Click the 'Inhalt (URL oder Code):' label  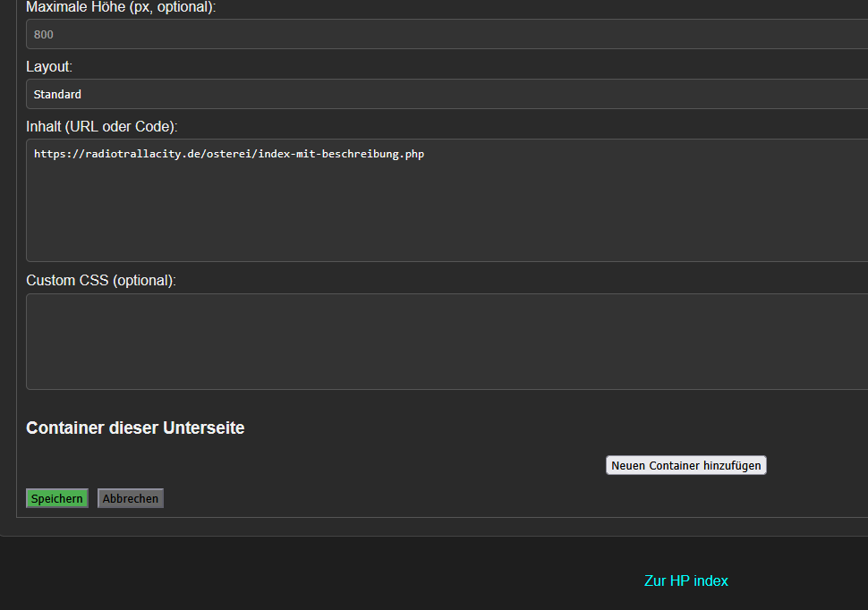click(102, 126)
